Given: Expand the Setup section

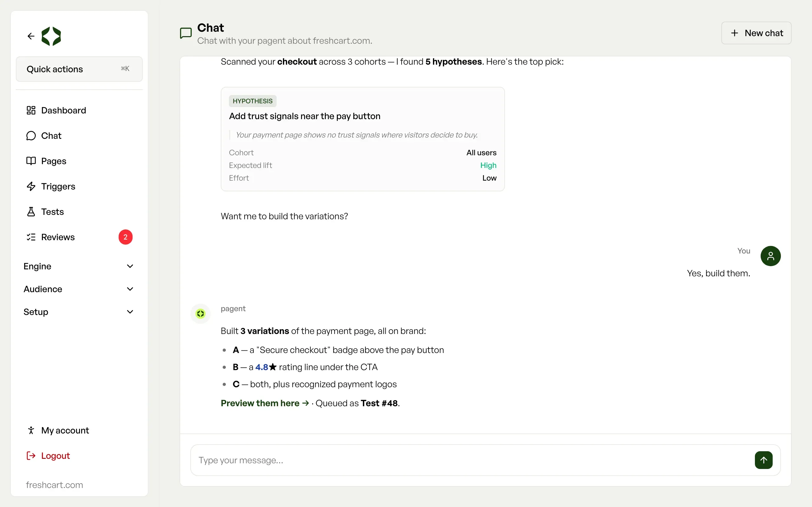Looking at the screenshot, I should 79,312.
